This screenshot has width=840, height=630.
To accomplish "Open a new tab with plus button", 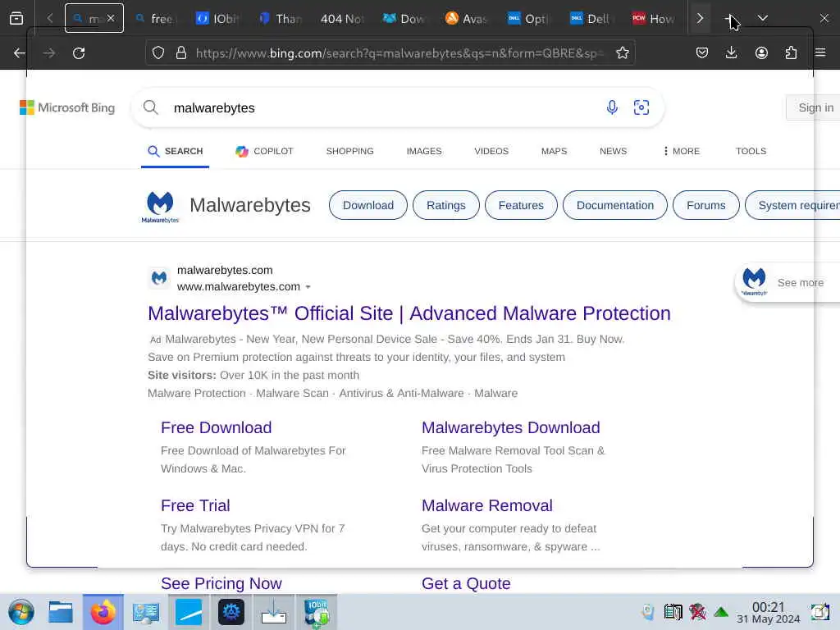I will coord(731,18).
